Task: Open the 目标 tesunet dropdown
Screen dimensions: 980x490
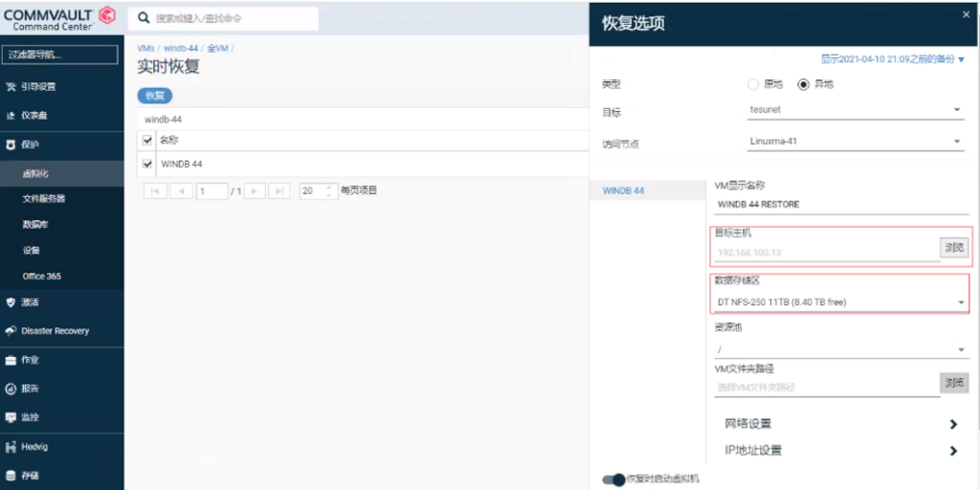Action: [956, 110]
